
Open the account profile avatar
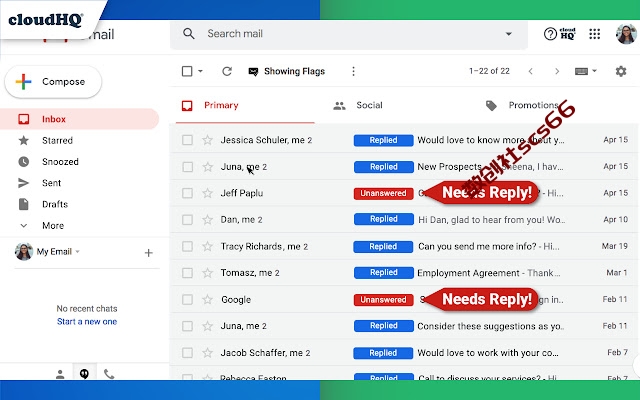coord(626,33)
